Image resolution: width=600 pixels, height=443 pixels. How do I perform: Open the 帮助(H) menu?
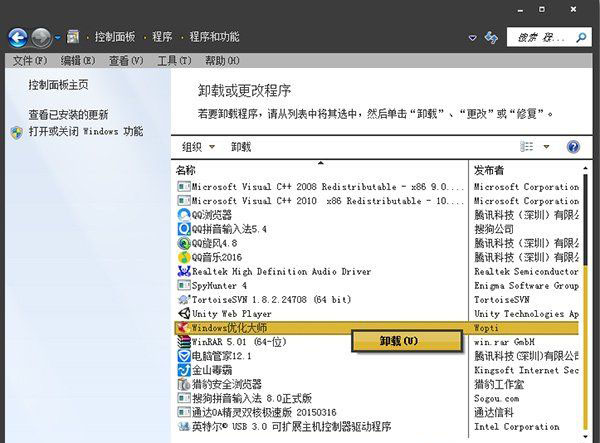coord(222,60)
